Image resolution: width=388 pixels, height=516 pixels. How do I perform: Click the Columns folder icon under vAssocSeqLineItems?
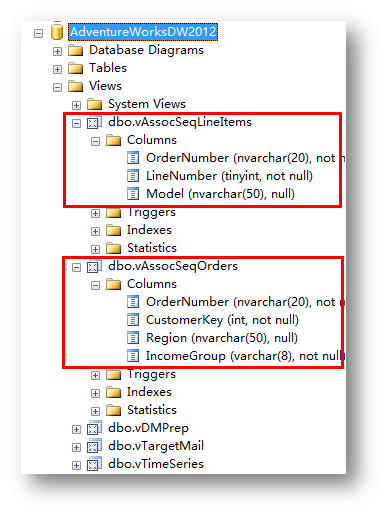point(113,140)
